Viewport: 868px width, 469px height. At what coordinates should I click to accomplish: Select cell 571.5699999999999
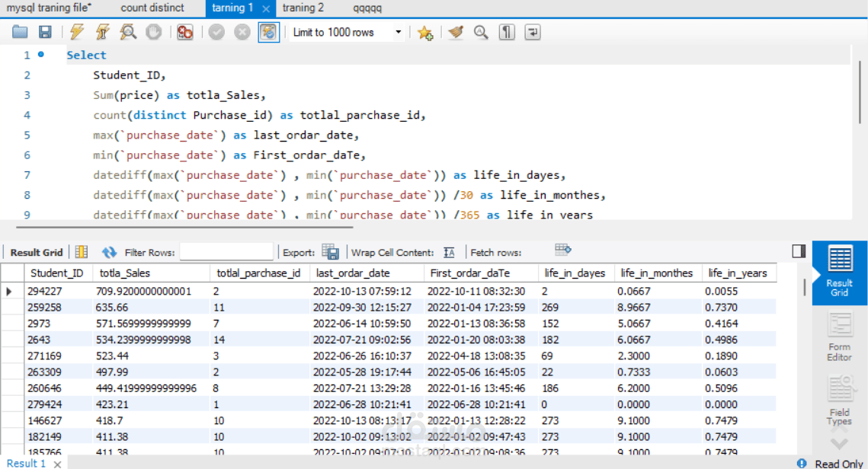(x=151, y=323)
